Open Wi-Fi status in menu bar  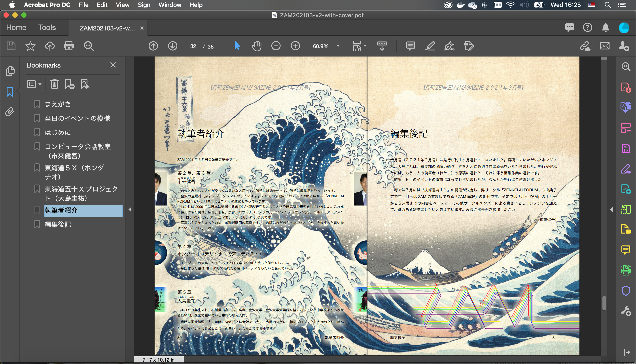tap(510, 5)
